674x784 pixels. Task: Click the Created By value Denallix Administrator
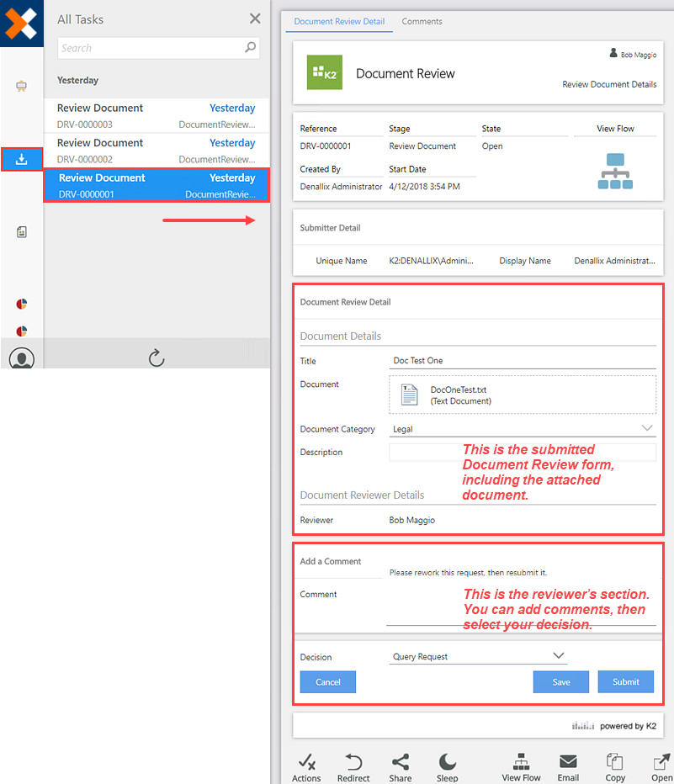coord(341,187)
